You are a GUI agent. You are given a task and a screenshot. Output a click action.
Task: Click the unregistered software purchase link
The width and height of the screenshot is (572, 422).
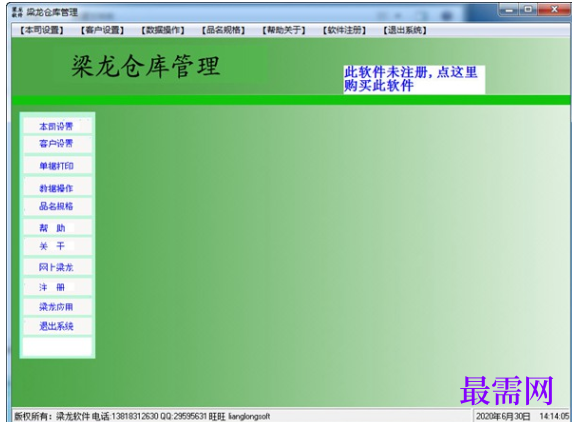(414, 79)
